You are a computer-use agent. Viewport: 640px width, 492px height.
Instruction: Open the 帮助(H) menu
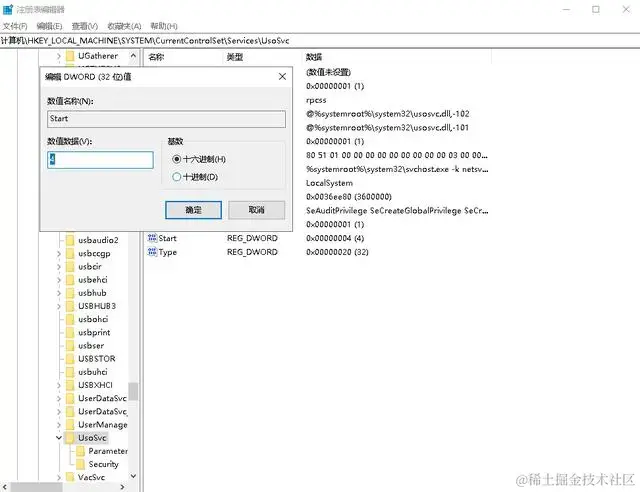click(164, 26)
